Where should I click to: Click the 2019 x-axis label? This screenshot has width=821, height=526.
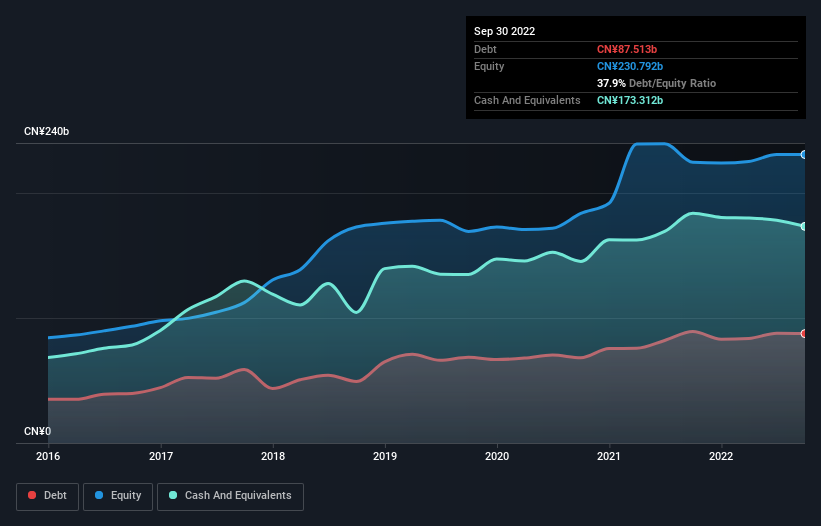[385, 456]
